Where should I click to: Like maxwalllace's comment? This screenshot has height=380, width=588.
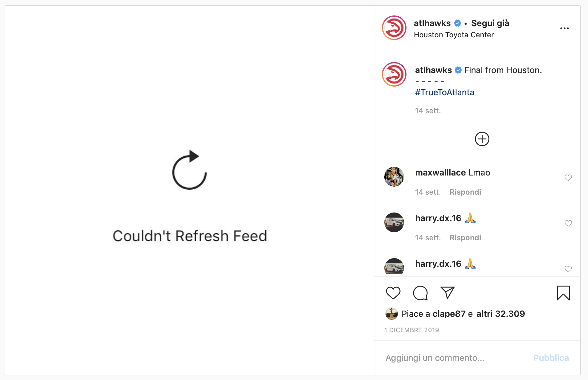(568, 178)
